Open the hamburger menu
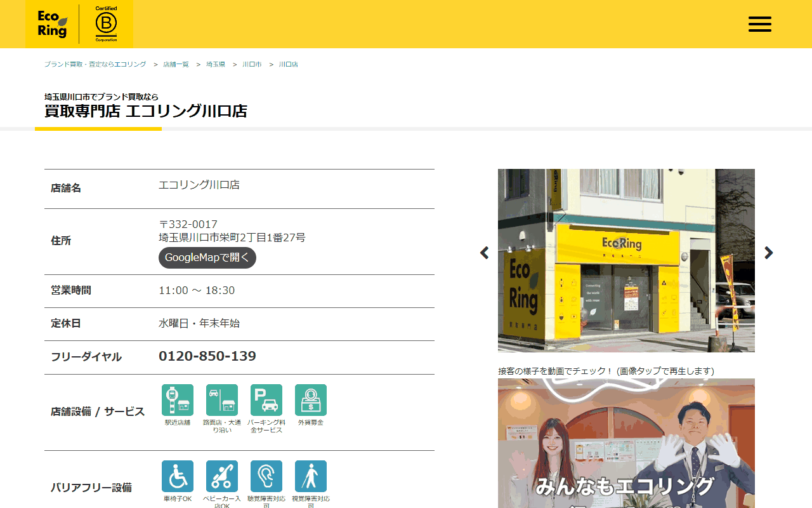This screenshot has width=812, height=508. coord(759,24)
